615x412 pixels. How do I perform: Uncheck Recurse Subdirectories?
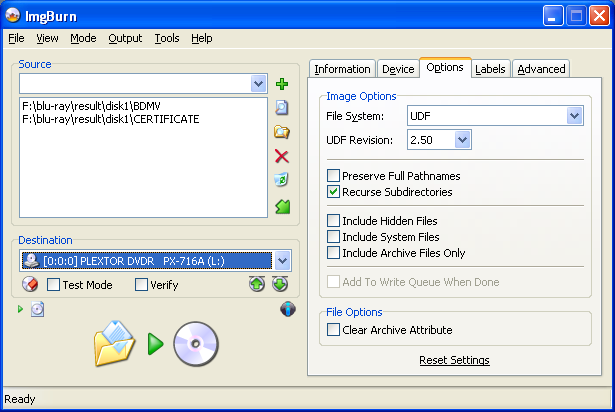tap(333, 191)
